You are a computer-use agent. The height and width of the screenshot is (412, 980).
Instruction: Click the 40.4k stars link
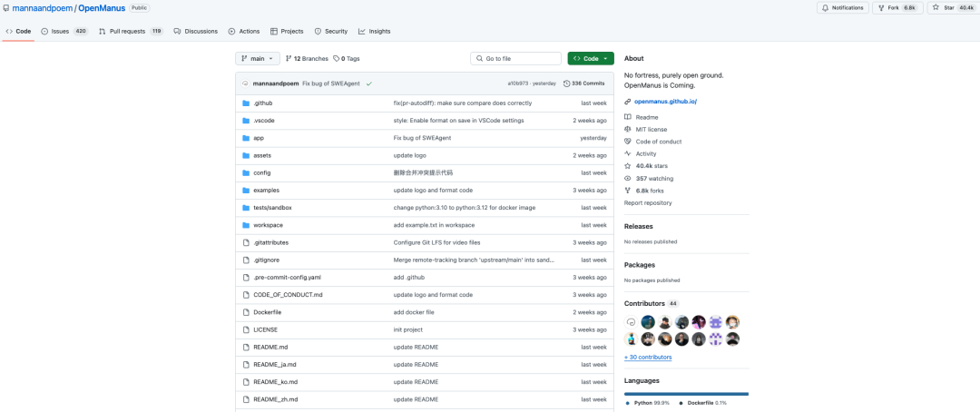[x=652, y=166]
